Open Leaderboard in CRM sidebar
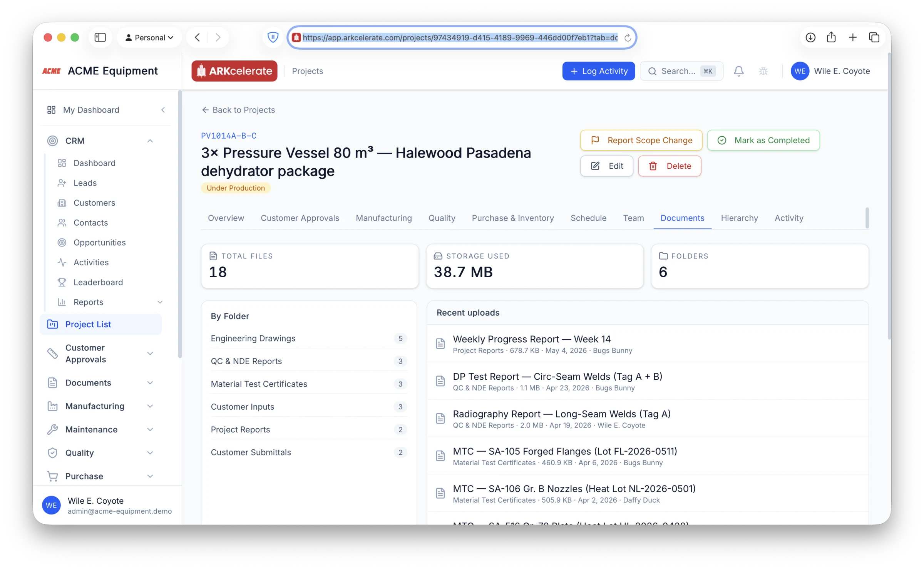Image resolution: width=924 pixels, height=568 pixels. 98,282
